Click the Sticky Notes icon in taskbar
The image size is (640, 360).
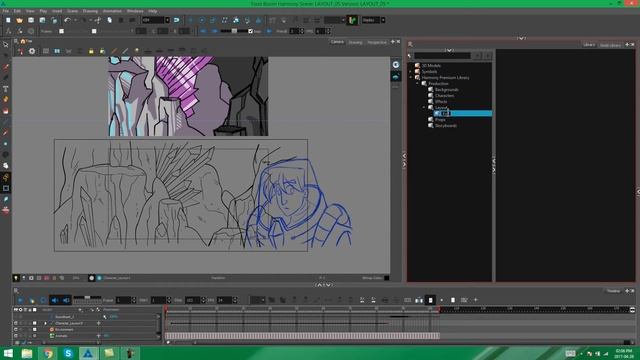coord(109,353)
